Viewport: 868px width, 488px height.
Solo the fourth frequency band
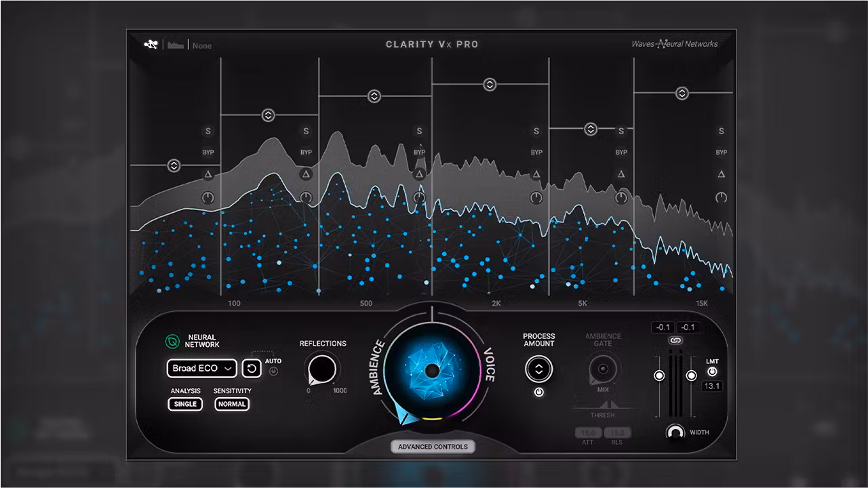click(x=536, y=131)
